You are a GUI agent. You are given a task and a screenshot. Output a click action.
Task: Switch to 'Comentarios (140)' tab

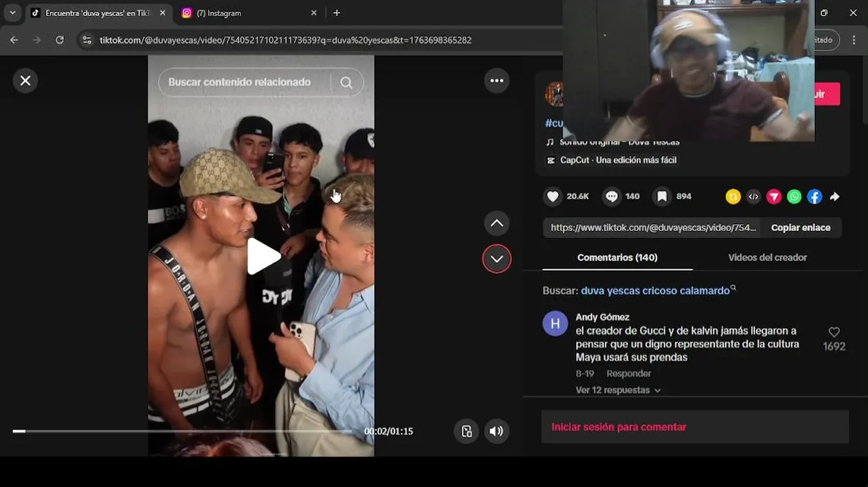(x=617, y=258)
